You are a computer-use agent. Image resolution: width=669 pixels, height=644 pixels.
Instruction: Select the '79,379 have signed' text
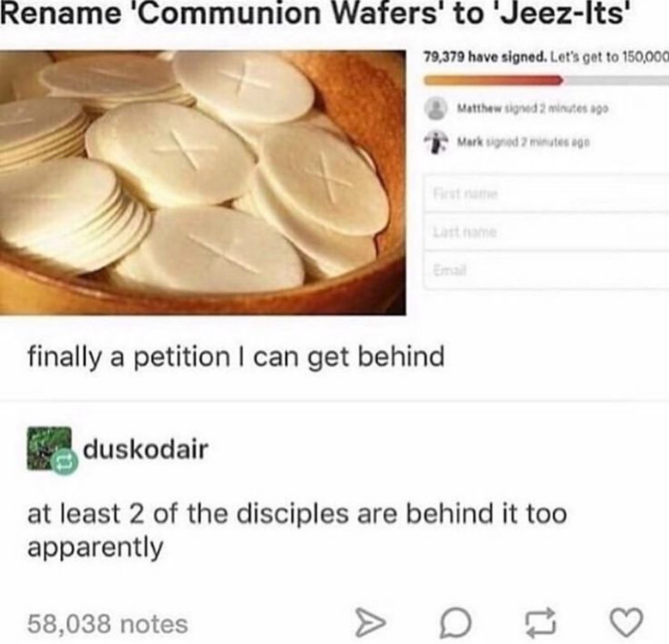(484, 56)
